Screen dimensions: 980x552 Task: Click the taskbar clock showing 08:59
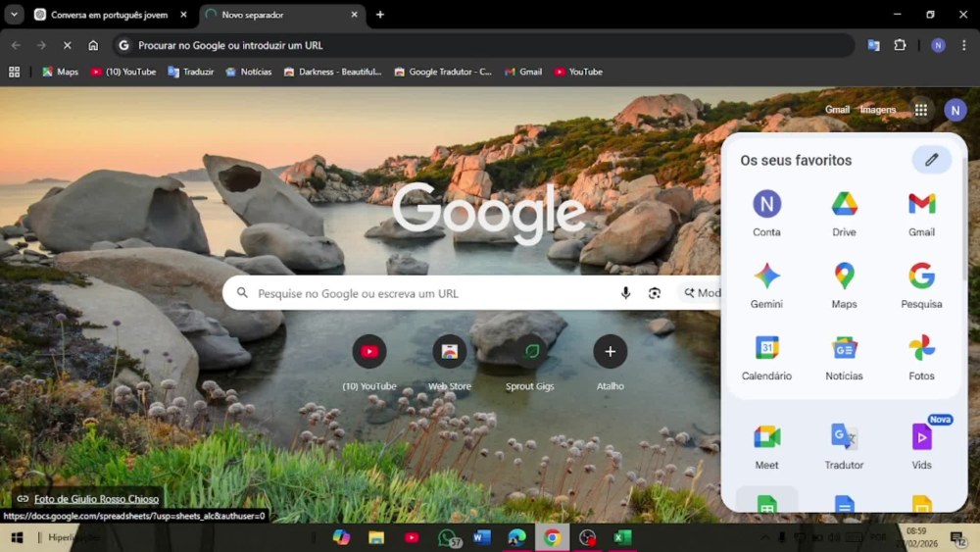point(916,537)
